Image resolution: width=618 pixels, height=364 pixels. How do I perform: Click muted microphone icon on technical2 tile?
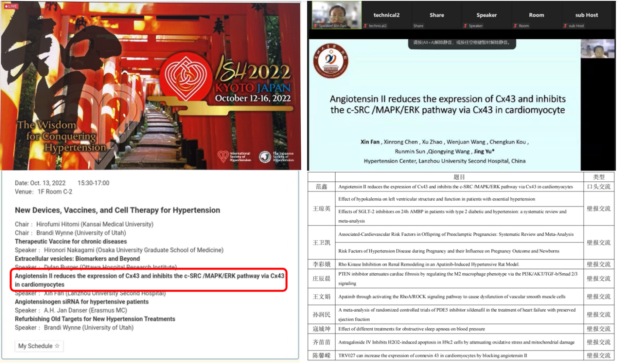pyautogui.click(x=365, y=26)
